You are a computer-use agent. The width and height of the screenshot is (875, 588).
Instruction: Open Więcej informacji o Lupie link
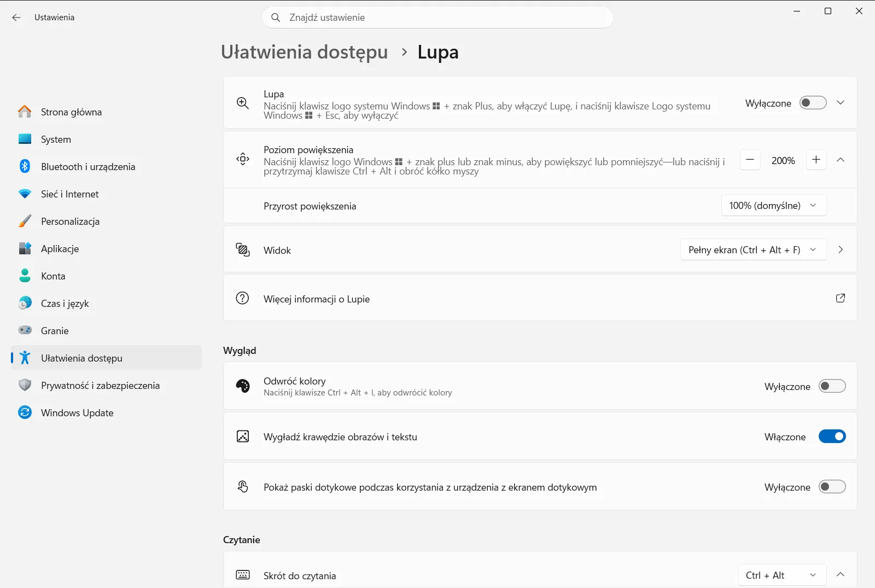tap(540, 298)
